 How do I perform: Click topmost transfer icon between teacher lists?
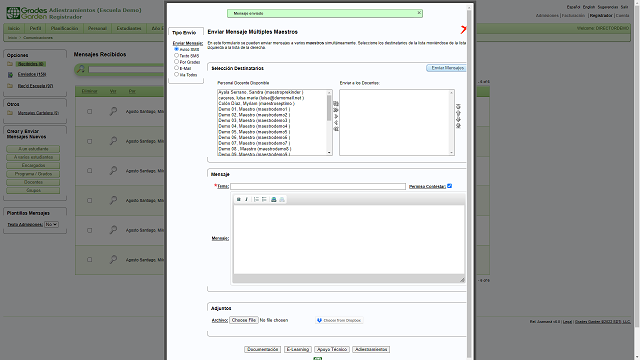336,104
